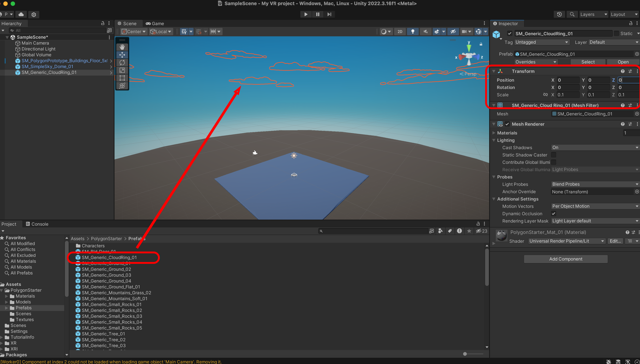
Task: Expand the Materials section
Action: [494, 133]
